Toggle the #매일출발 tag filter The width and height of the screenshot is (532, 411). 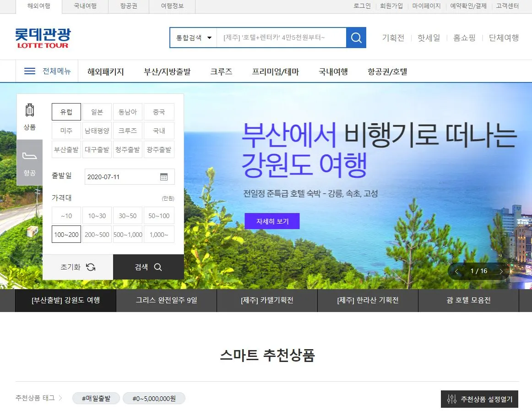(x=96, y=398)
